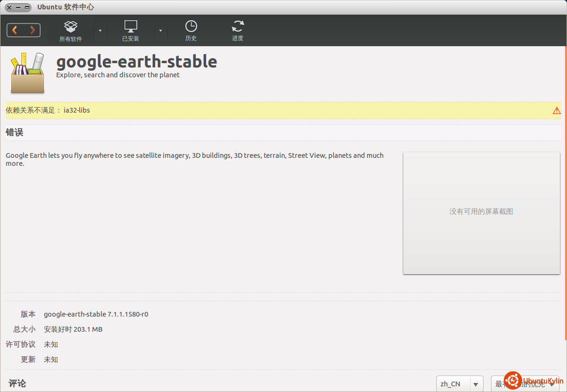Click the version text google-earth-stable 7.1.1.1580-r0
Viewport: 567px width, 392px height.
[96, 314]
